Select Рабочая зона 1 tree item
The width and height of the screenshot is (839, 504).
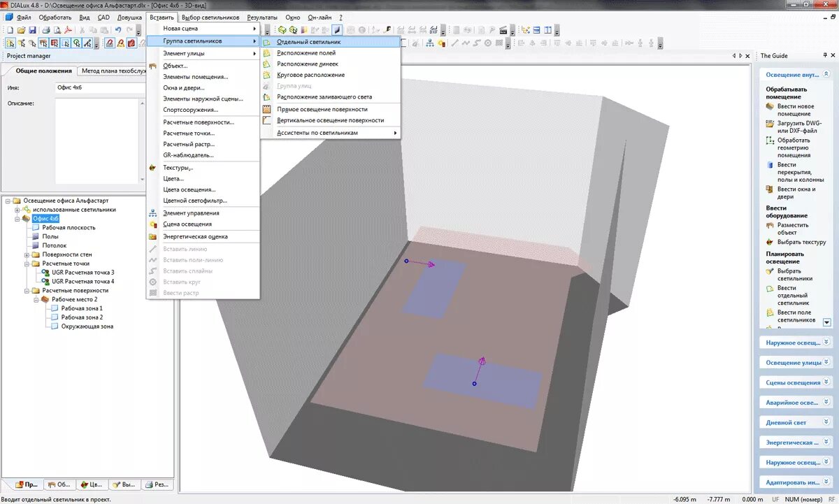coord(82,308)
